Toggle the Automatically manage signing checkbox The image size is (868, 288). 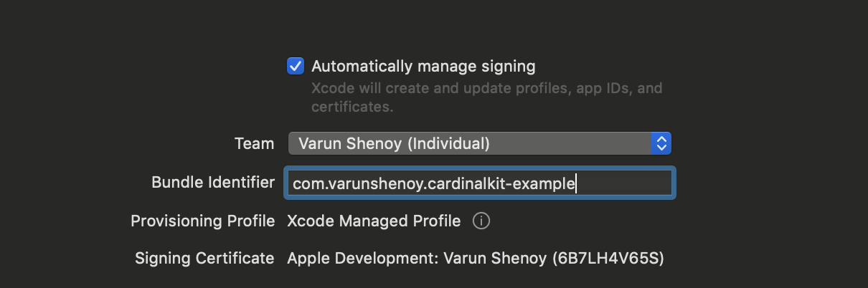tap(296, 67)
